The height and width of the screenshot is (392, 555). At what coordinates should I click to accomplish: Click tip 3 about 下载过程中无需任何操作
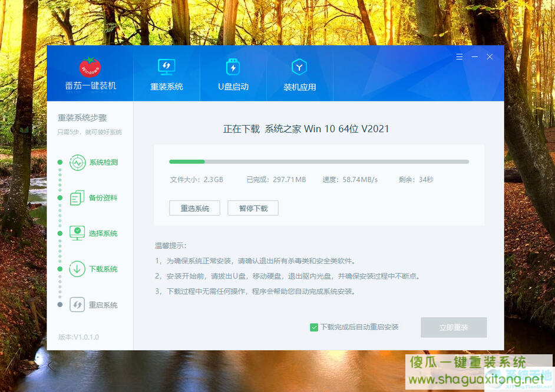[x=255, y=291]
